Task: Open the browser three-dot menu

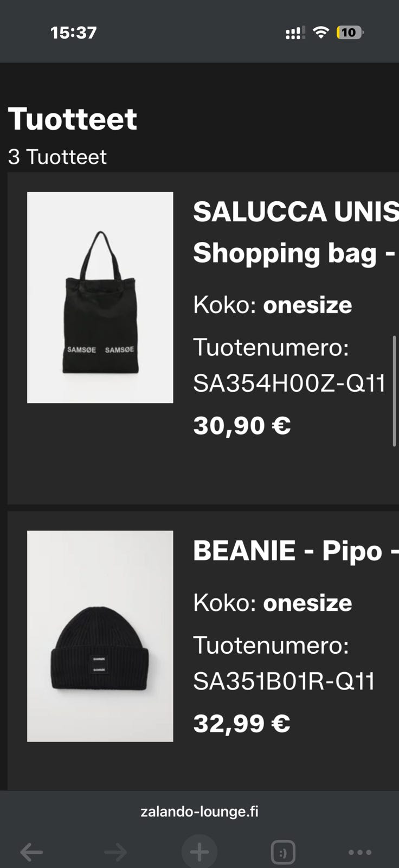Action: coord(360,852)
